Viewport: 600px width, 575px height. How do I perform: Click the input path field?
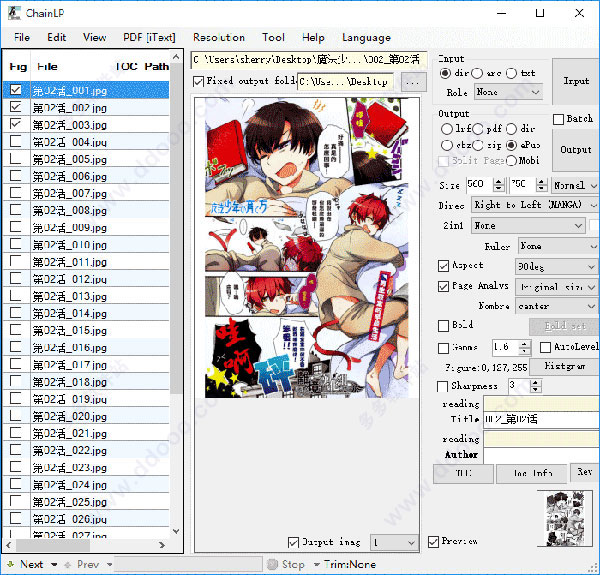pyautogui.click(x=308, y=60)
